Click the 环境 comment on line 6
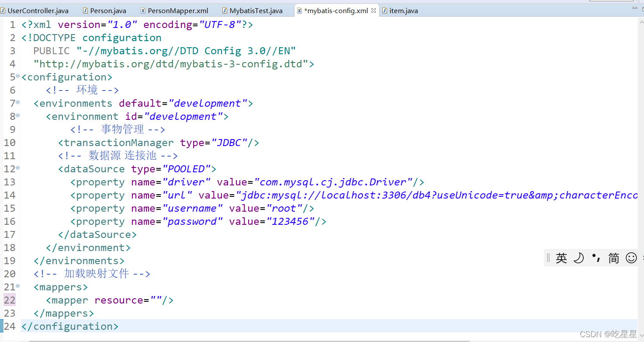 coord(82,90)
